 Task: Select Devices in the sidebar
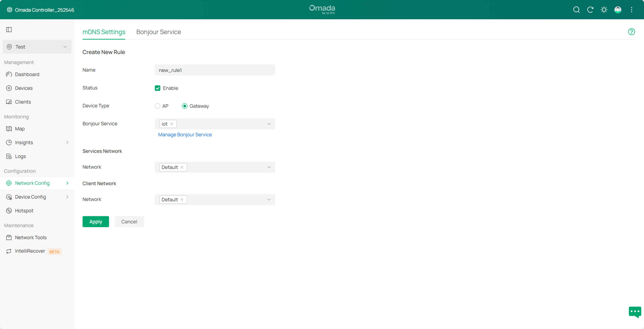pos(24,88)
